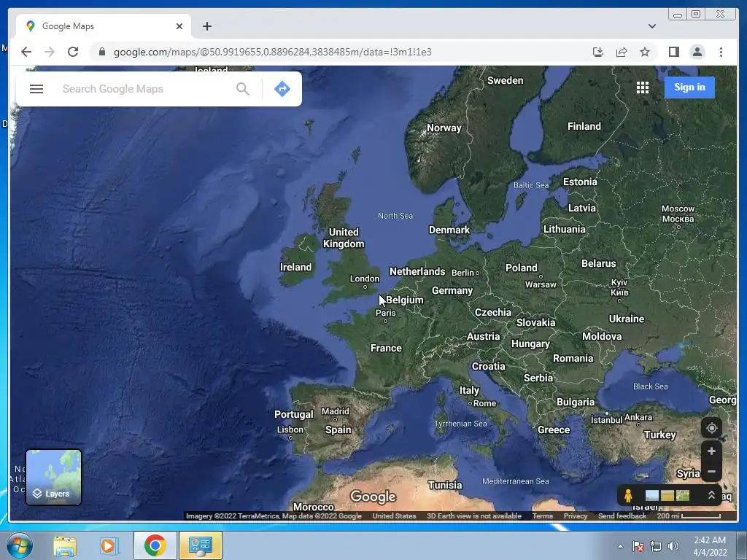Reload the page

73,52
